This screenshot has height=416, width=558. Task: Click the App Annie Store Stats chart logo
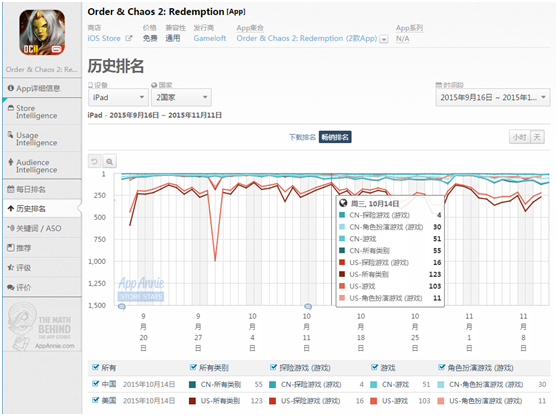click(141, 289)
